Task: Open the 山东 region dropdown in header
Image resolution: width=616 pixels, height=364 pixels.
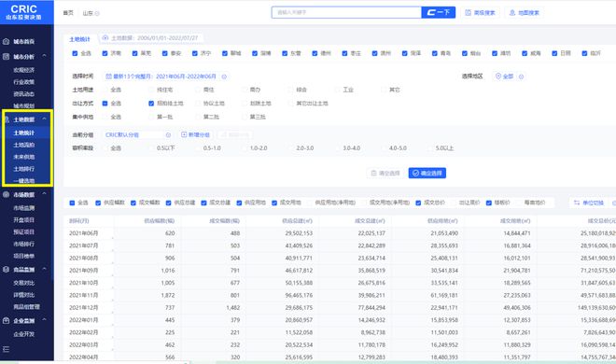Action: (x=91, y=13)
